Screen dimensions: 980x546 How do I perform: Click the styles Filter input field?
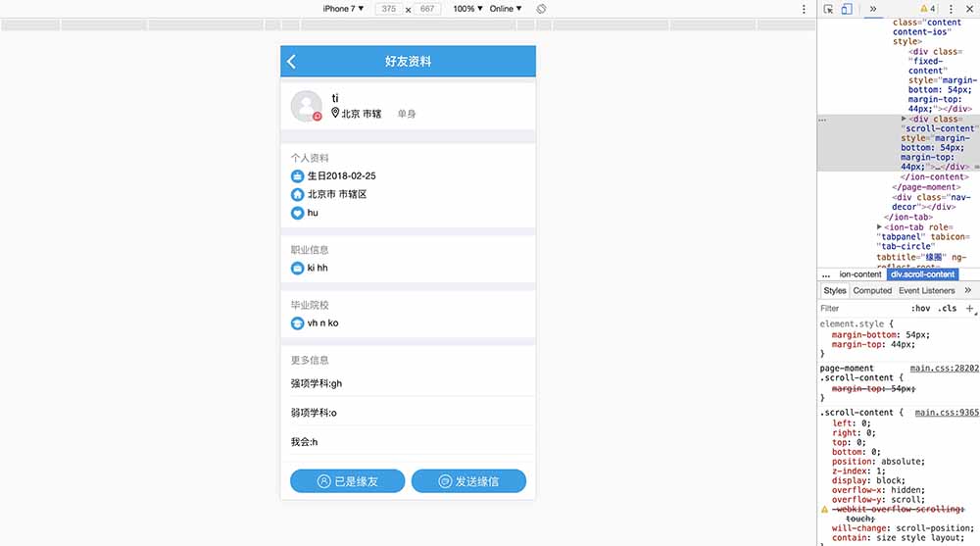(x=860, y=309)
